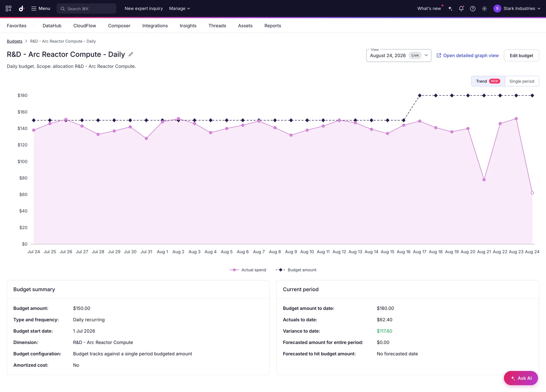Click the Edit budget button
The width and height of the screenshot is (546, 392).
(x=521, y=55)
